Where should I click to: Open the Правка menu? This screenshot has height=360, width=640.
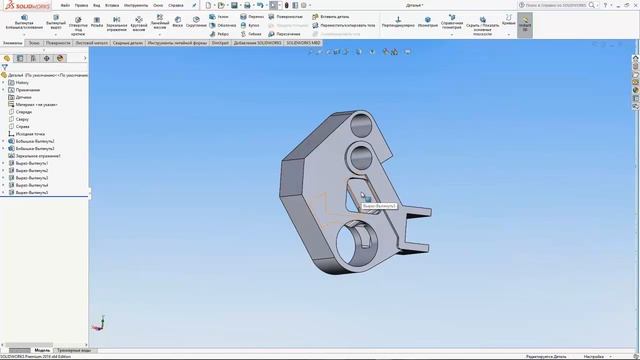81,6
